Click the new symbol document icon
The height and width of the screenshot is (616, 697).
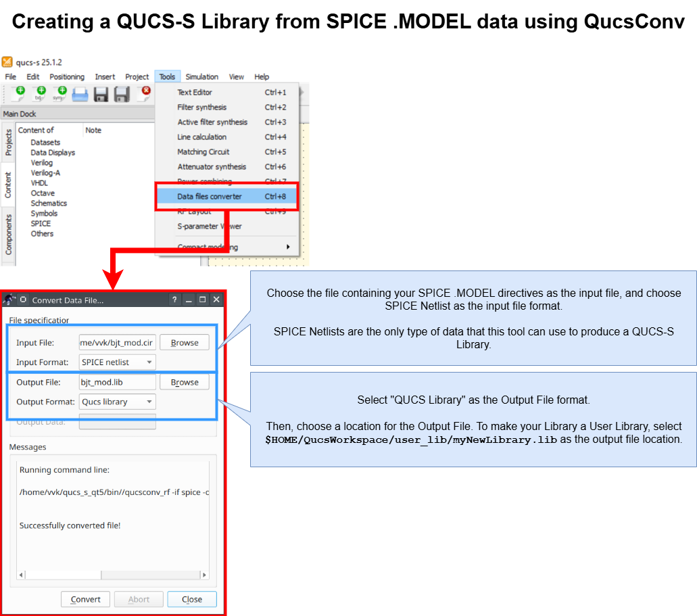coord(60,93)
